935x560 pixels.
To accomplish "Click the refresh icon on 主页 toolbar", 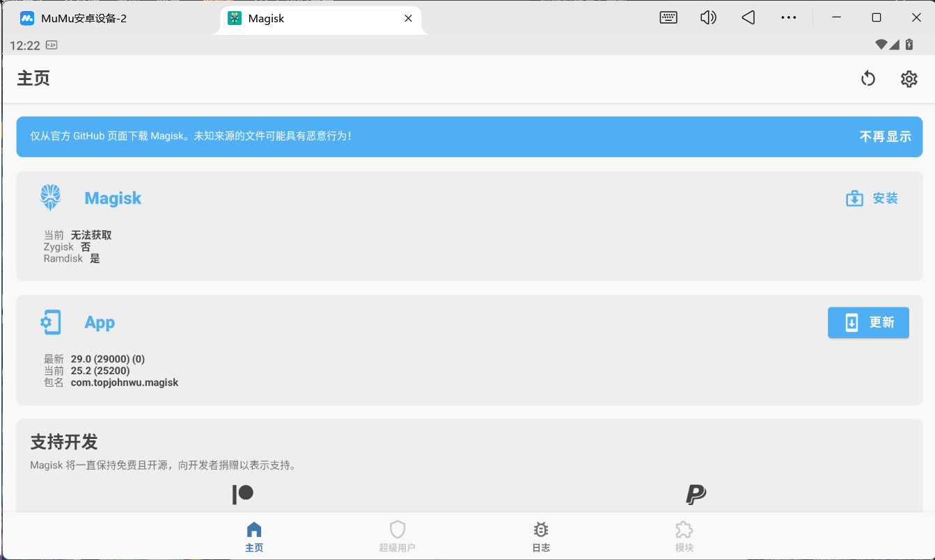I will (867, 79).
